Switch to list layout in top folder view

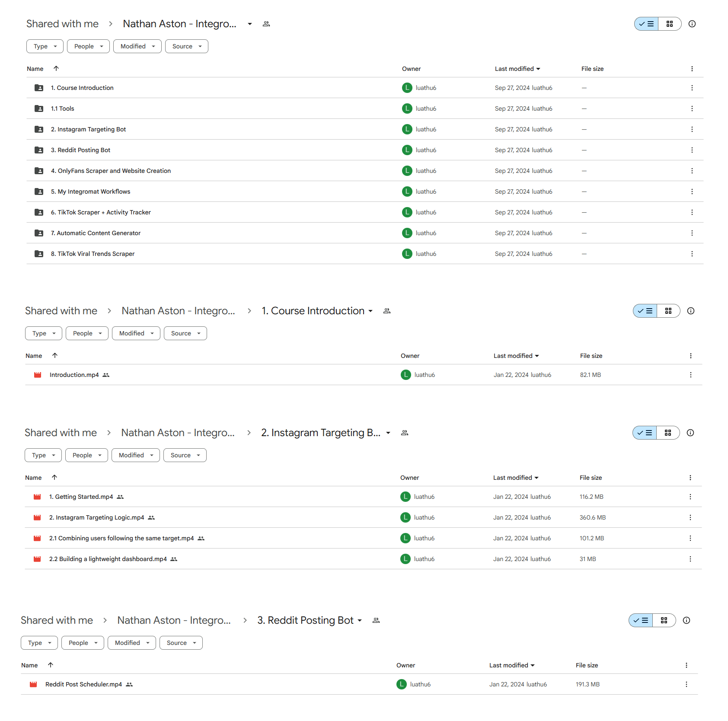coord(646,24)
